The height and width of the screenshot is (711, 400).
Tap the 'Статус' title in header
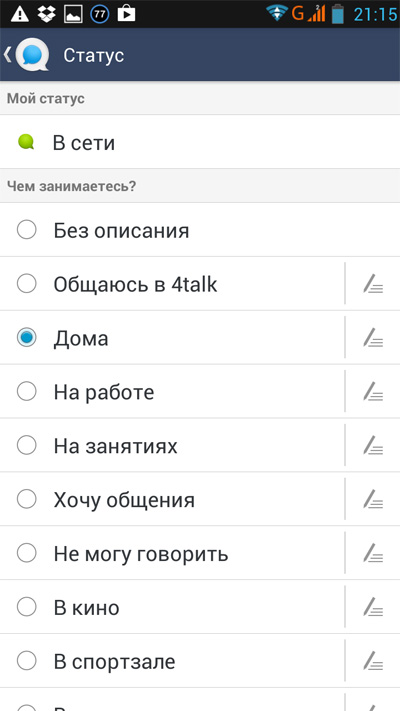tap(93, 55)
